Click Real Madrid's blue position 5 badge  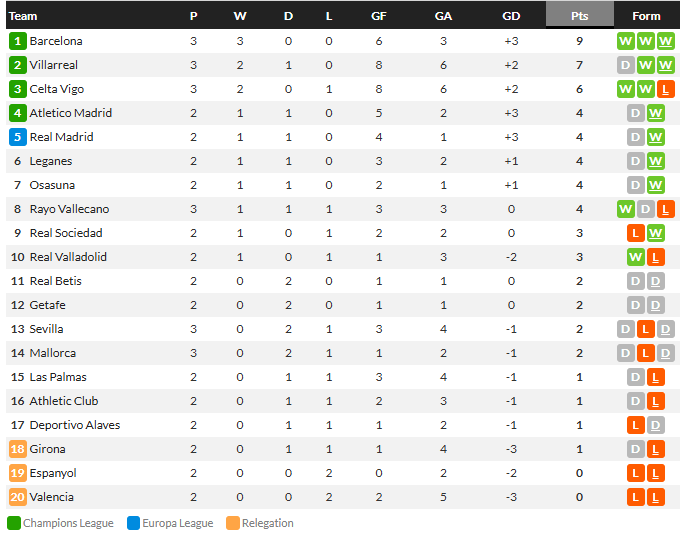pos(17,137)
